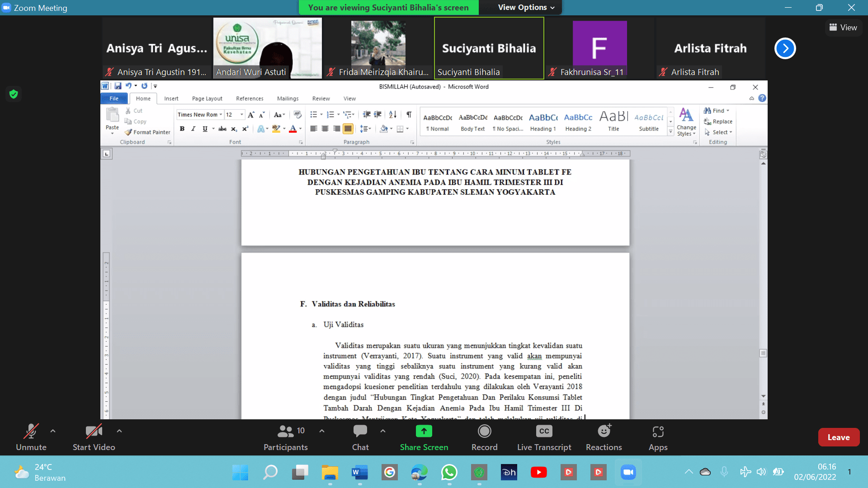Apply the red font color
Screen dimensions: 868x488
[293, 129]
